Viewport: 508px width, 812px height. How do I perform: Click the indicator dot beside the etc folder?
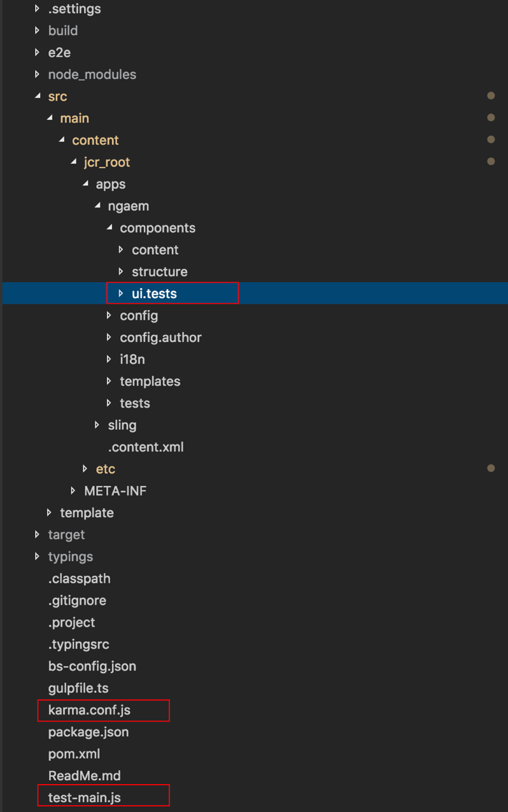point(491,468)
